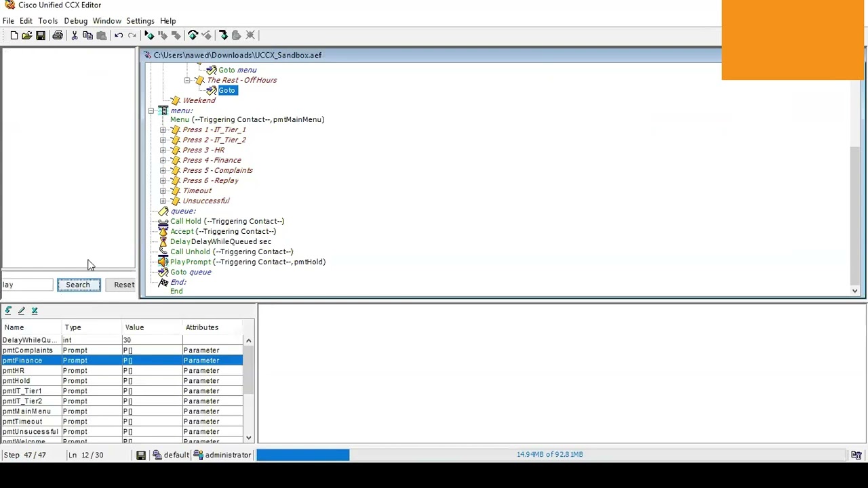Open the Help menu
868x488 pixels.
(x=167, y=21)
